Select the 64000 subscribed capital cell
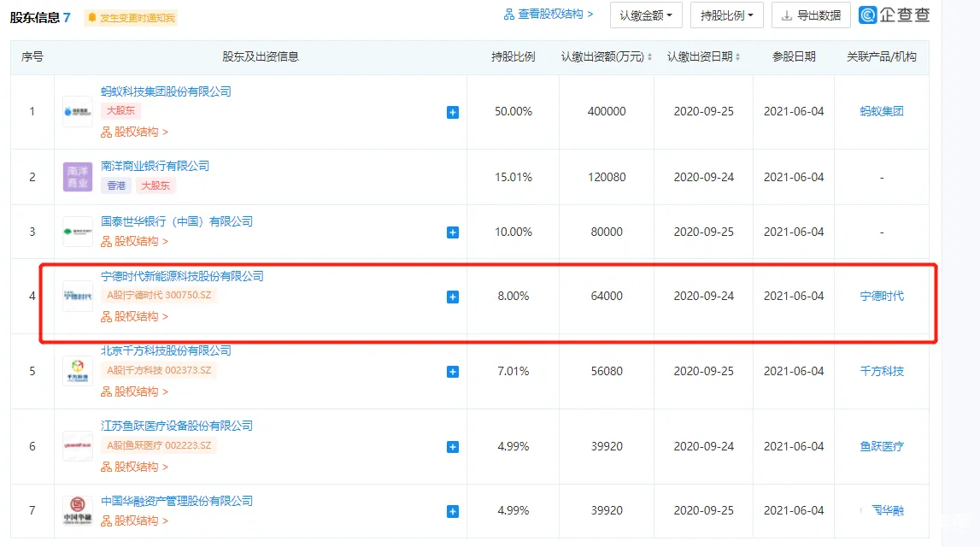This screenshot has height=547, width=980. (607, 297)
